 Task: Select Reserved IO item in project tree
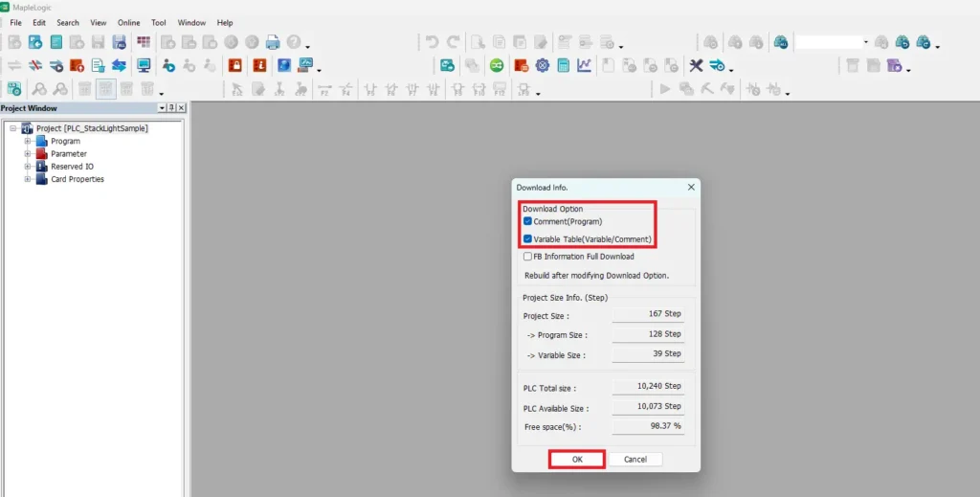point(72,167)
